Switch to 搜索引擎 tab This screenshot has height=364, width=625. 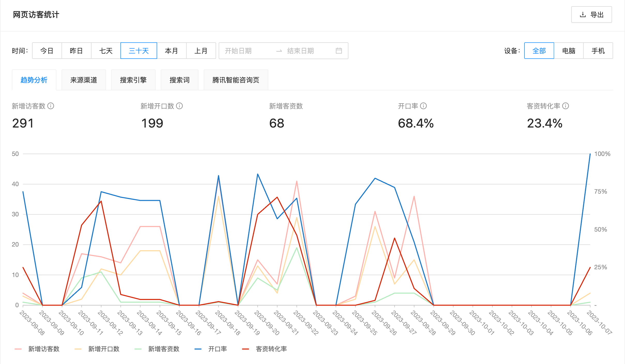(133, 80)
